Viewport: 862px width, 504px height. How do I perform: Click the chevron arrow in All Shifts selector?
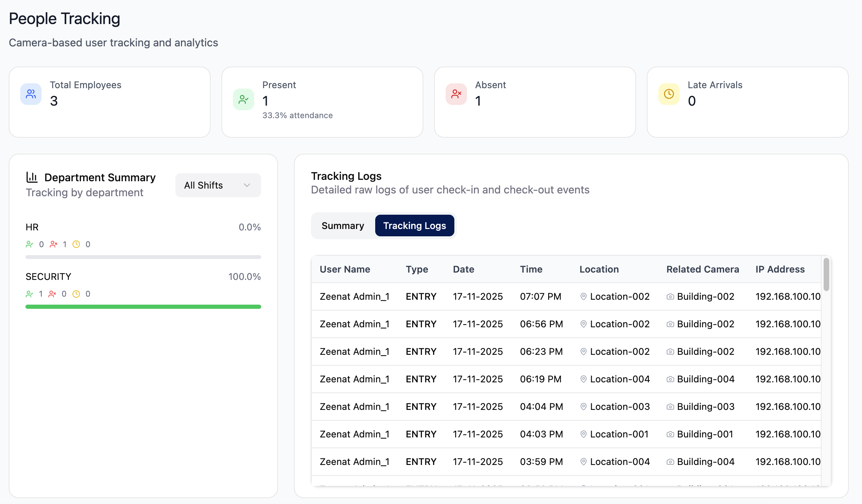click(x=247, y=185)
